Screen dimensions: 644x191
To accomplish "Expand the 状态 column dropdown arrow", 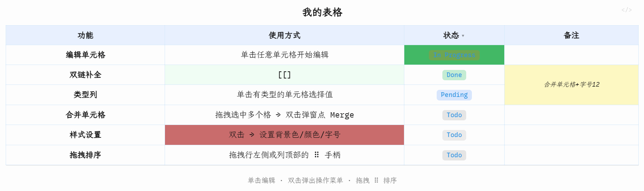I will tap(463, 36).
